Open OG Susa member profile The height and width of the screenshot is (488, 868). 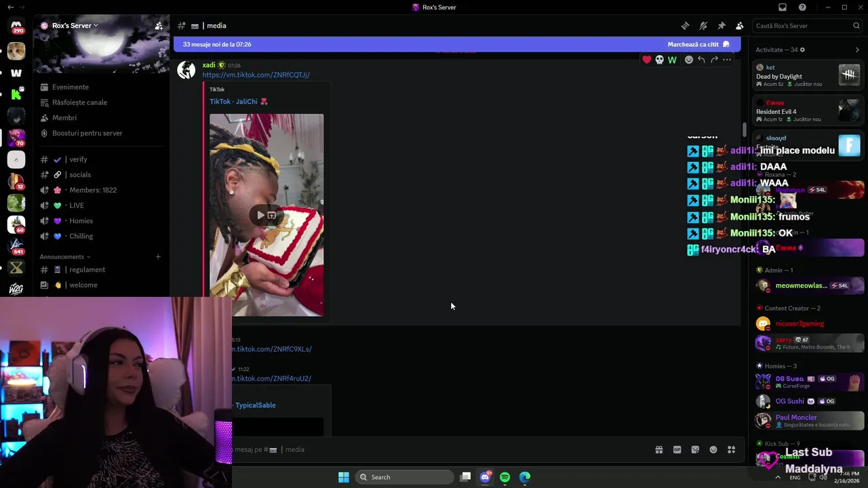[x=808, y=382]
